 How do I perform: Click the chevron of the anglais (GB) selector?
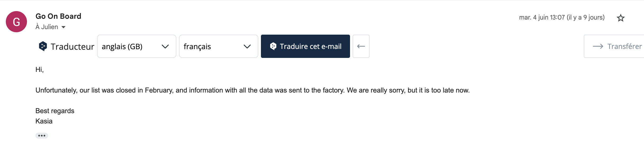coord(165,47)
